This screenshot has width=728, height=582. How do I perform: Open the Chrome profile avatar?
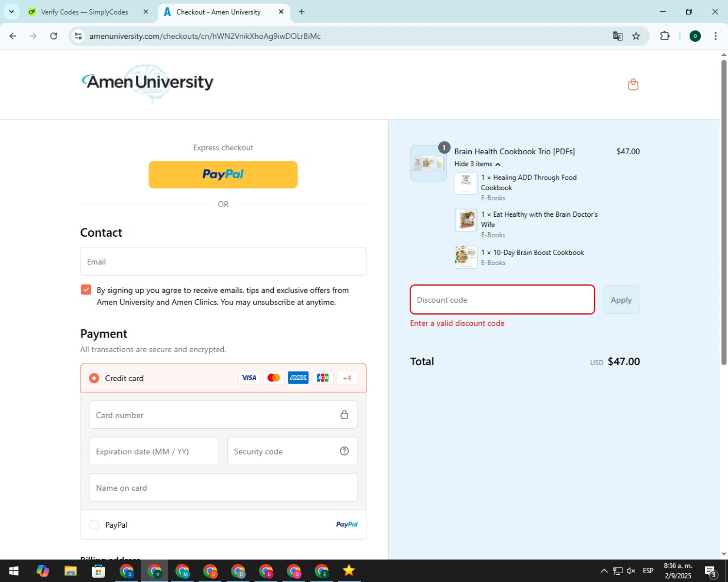pos(695,36)
